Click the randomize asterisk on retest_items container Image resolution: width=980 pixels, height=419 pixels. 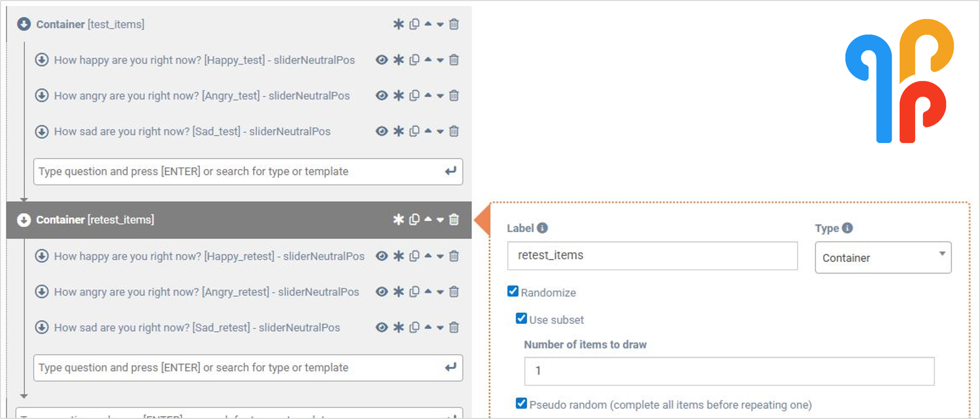(399, 220)
